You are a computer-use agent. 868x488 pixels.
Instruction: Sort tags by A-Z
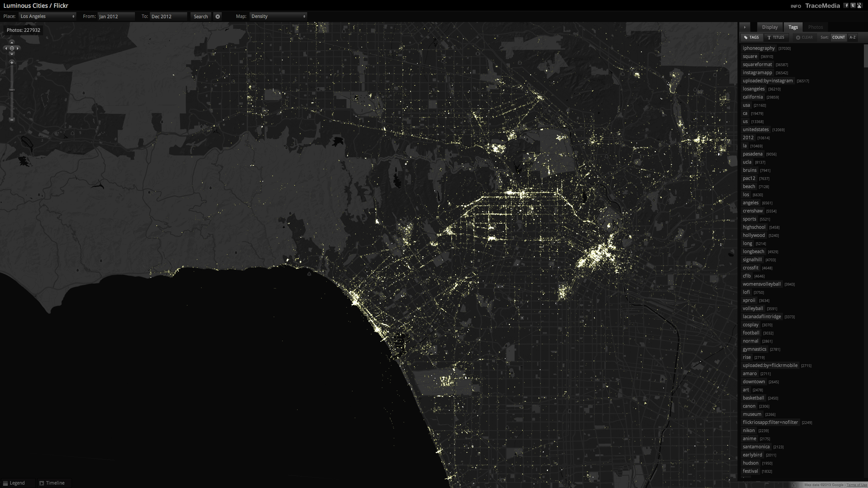coord(852,37)
